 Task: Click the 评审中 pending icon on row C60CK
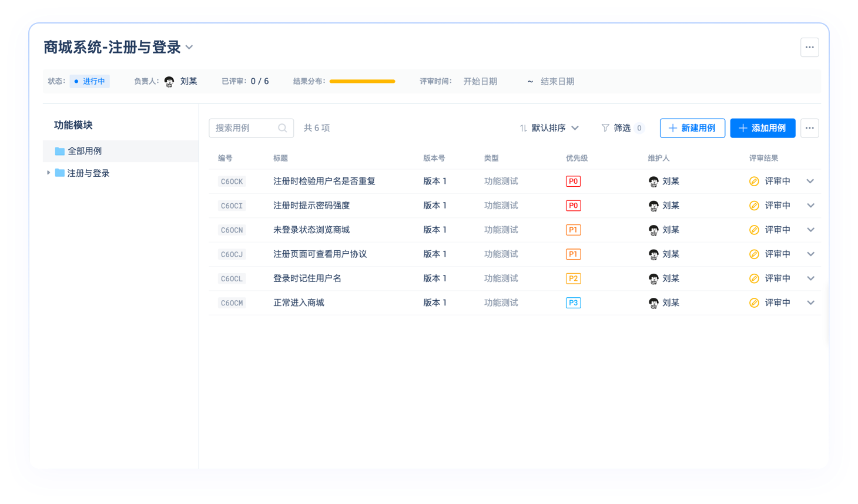pos(754,181)
